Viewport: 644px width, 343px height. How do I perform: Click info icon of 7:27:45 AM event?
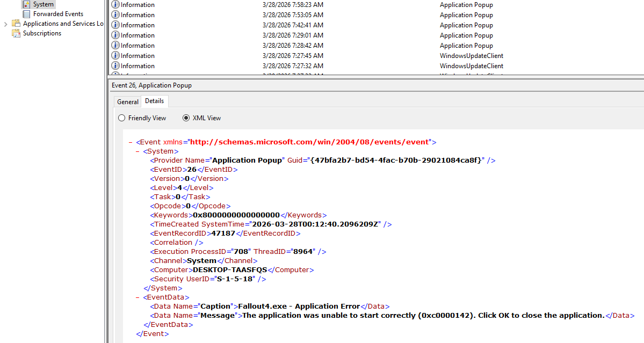pyautogui.click(x=115, y=55)
